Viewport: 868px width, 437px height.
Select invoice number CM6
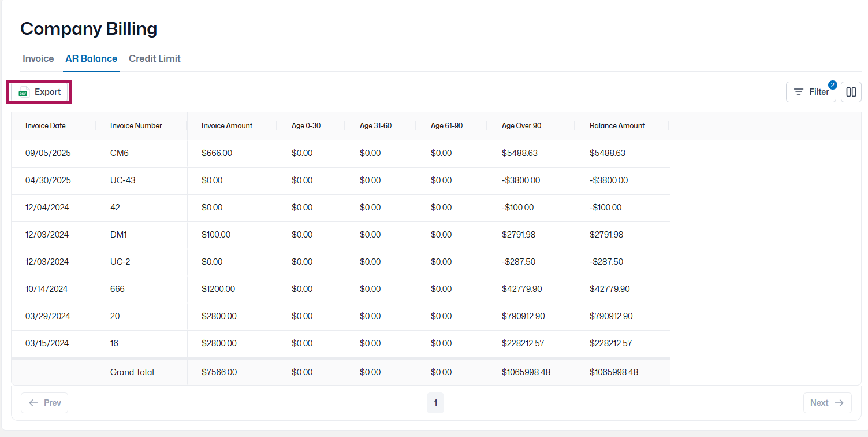(x=120, y=153)
